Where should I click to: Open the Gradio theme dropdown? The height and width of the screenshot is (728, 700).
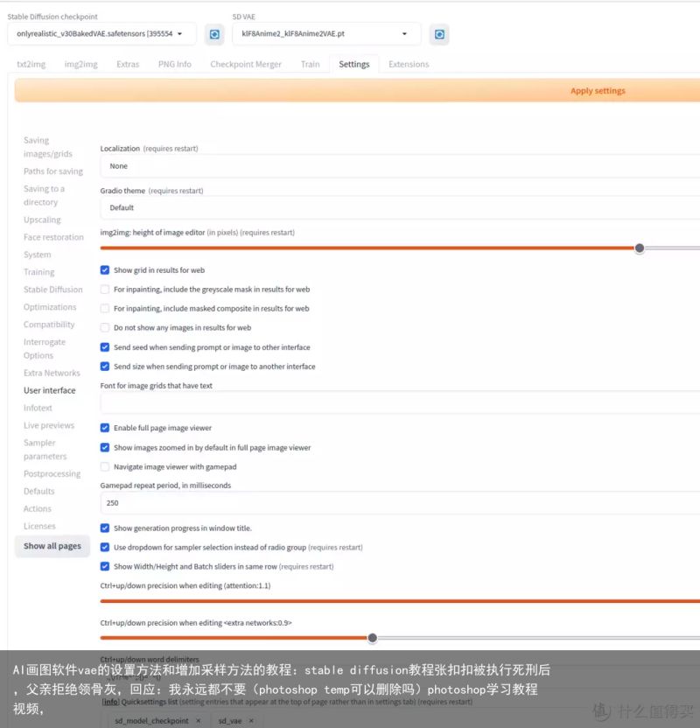[x=400, y=207]
